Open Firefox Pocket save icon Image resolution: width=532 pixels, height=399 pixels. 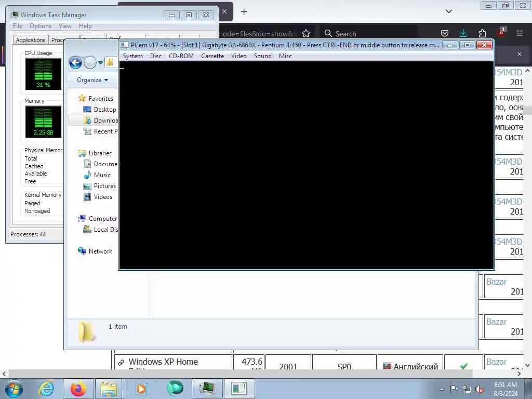pyautogui.click(x=445, y=33)
